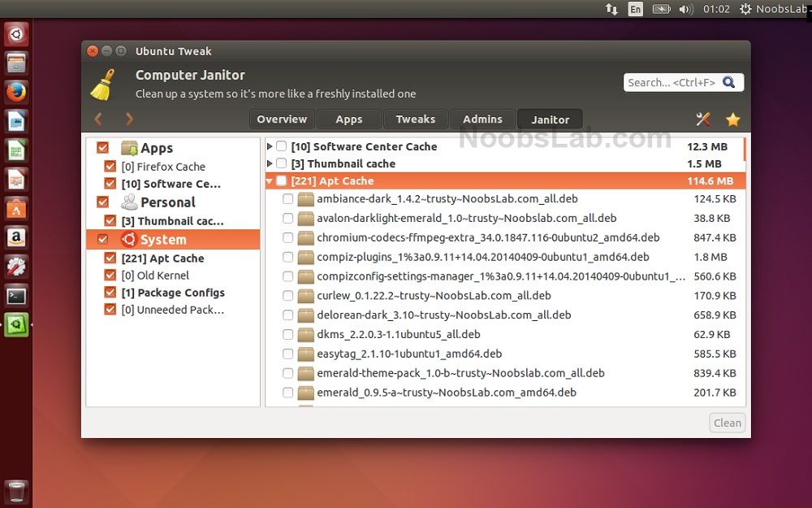Uncheck the [221] Apt Cache sidebar checkbox
The image size is (812, 508).
pyautogui.click(x=110, y=258)
